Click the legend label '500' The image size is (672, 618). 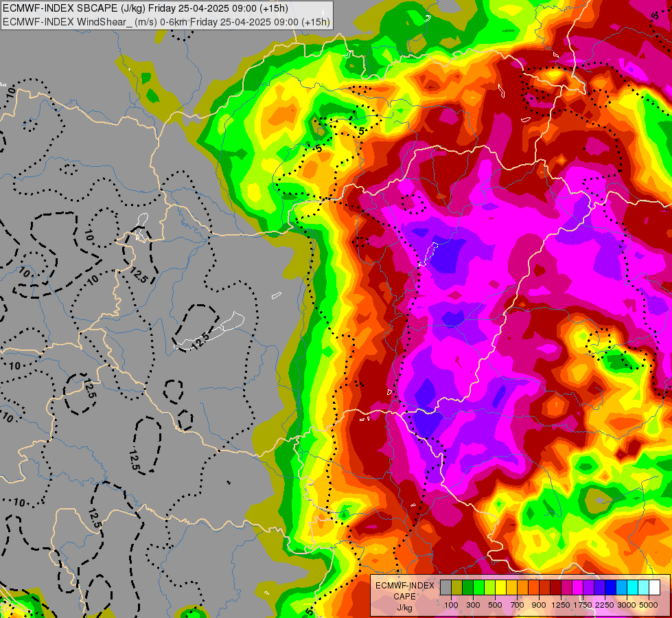tap(495, 605)
